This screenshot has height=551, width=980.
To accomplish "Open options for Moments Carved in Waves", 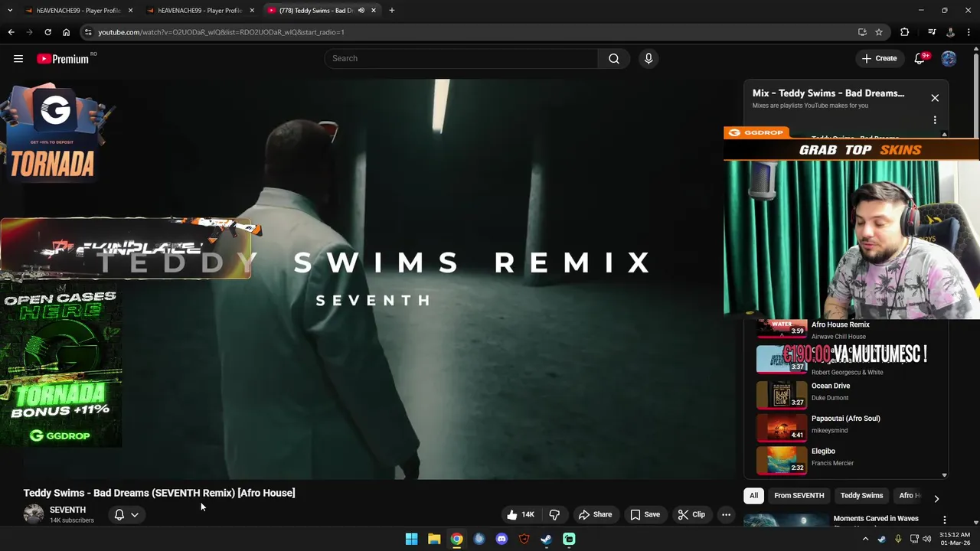I will [944, 520].
